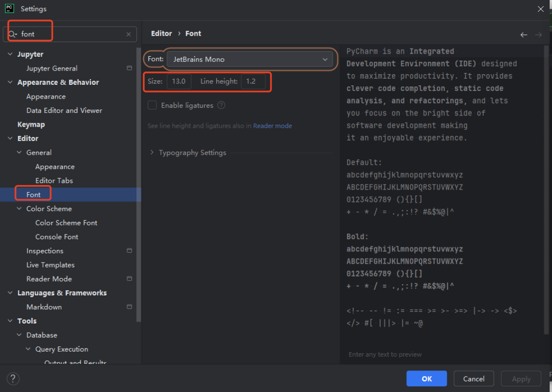
Task: Select Jupyter General settings page
Action: (x=52, y=68)
